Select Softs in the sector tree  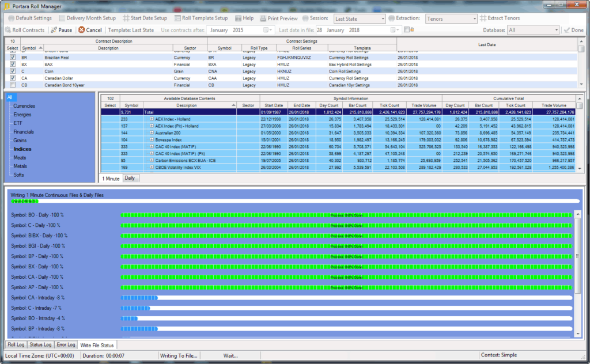point(19,175)
